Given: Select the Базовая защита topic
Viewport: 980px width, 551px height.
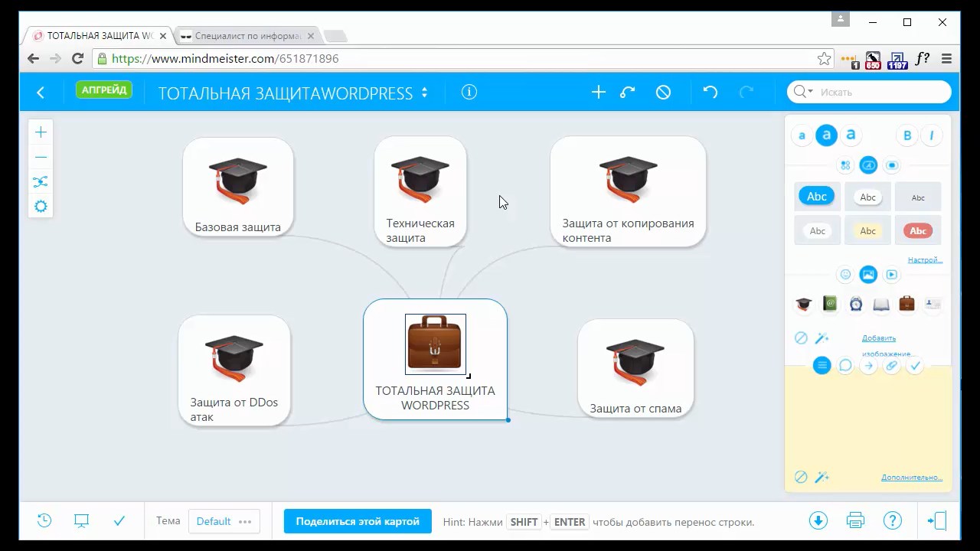Looking at the screenshot, I should tap(238, 187).
